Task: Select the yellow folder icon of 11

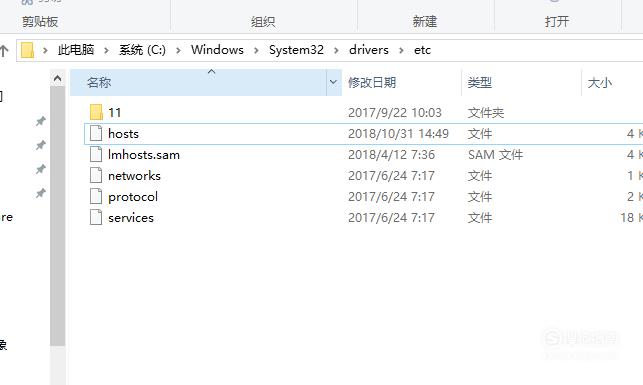Action: (96, 112)
